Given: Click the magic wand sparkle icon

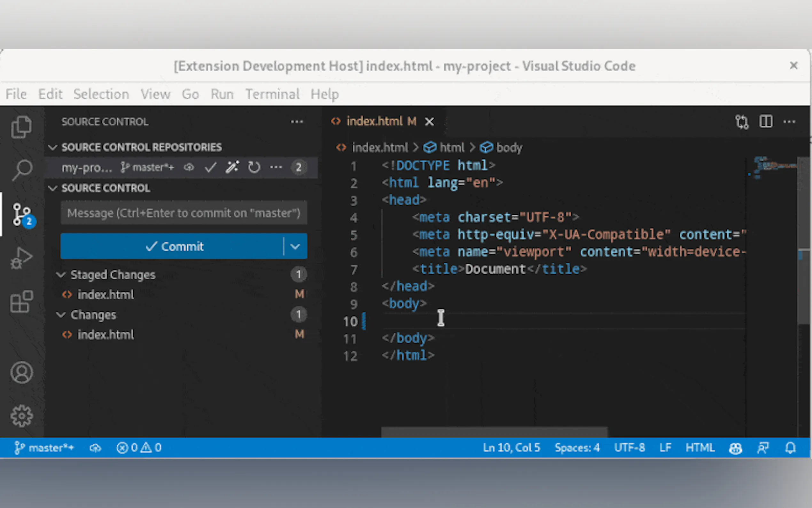Looking at the screenshot, I should (232, 167).
